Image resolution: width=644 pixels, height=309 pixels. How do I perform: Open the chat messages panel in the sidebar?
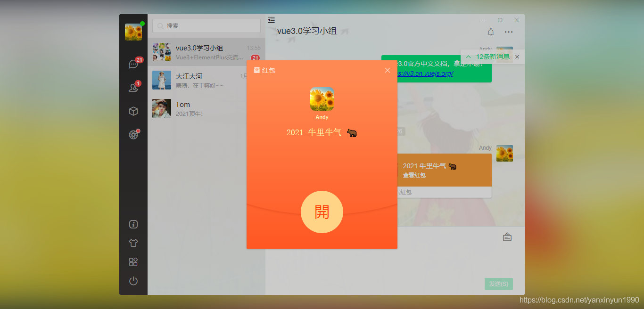pos(133,64)
